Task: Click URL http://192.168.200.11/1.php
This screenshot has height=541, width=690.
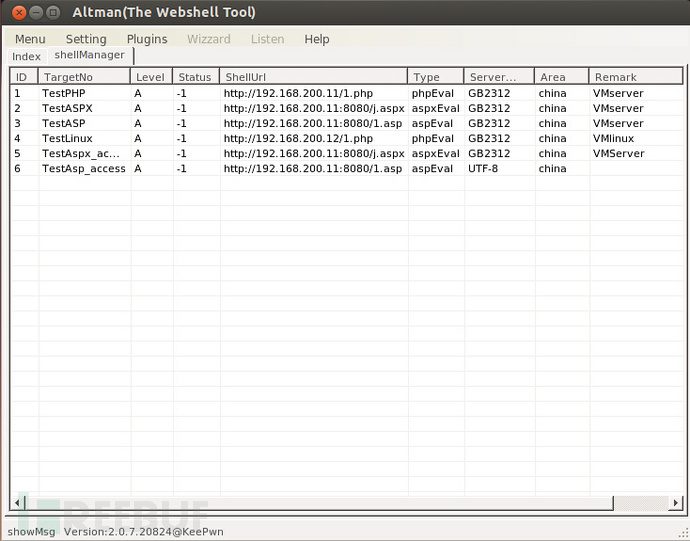Action: [298, 93]
